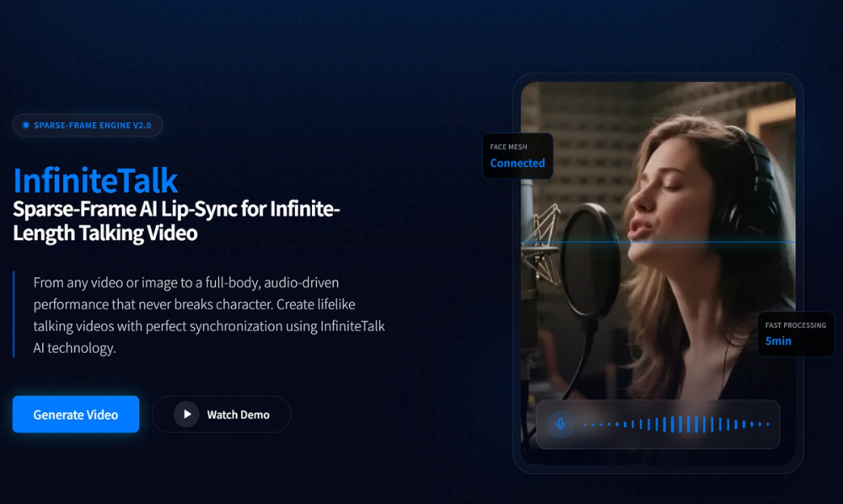Click the microphone icon on the audio bar

[x=560, y=424]
